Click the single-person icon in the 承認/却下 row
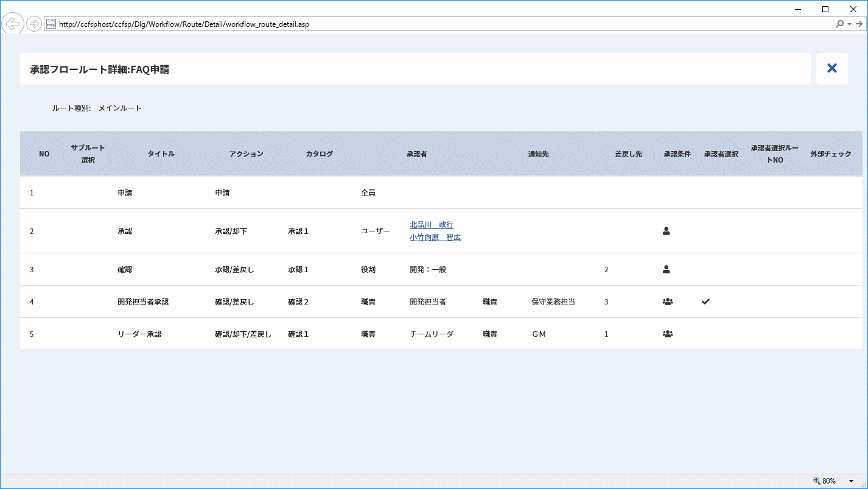The height and width of the screenshot is (489, 868). (x=666, y=231)
